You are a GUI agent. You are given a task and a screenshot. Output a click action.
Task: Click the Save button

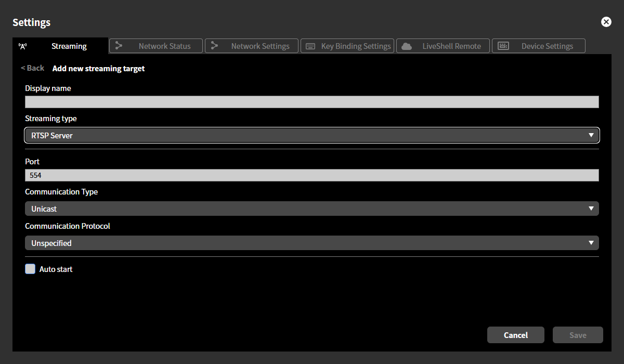578,335
